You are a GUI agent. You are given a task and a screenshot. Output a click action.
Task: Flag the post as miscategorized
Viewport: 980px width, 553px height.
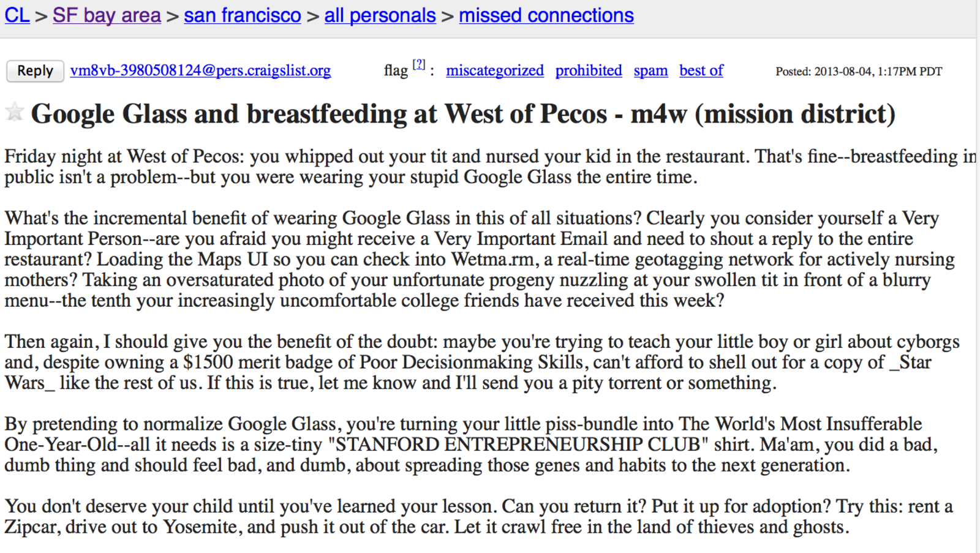tap(495, 71)
